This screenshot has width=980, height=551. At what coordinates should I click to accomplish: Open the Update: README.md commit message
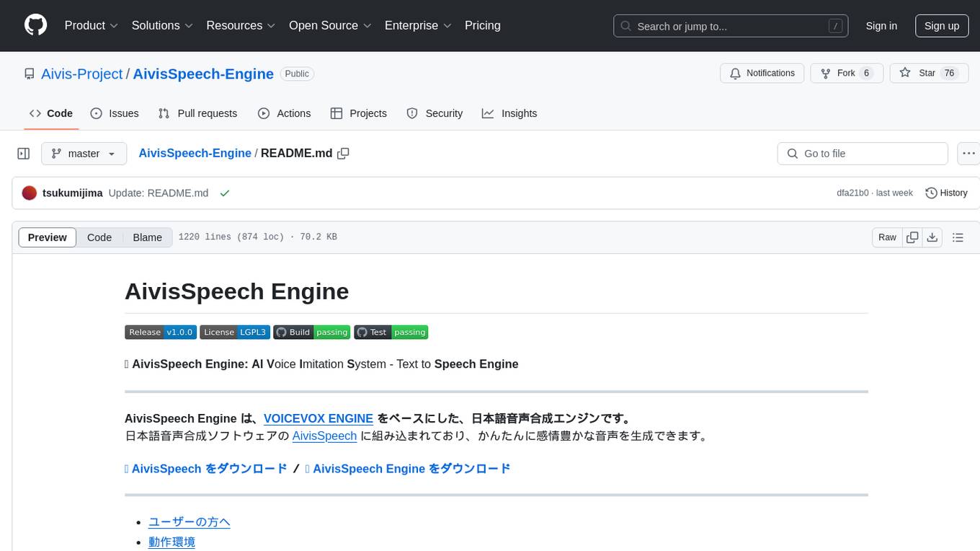point(159,193)
